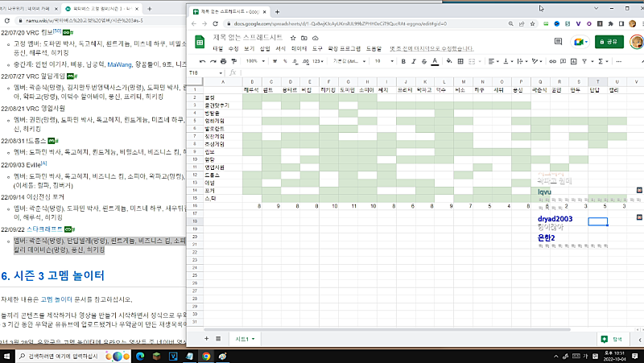The image size is (644, 363).
Task: Open the cell borders tool
Action: click(460, 61)
